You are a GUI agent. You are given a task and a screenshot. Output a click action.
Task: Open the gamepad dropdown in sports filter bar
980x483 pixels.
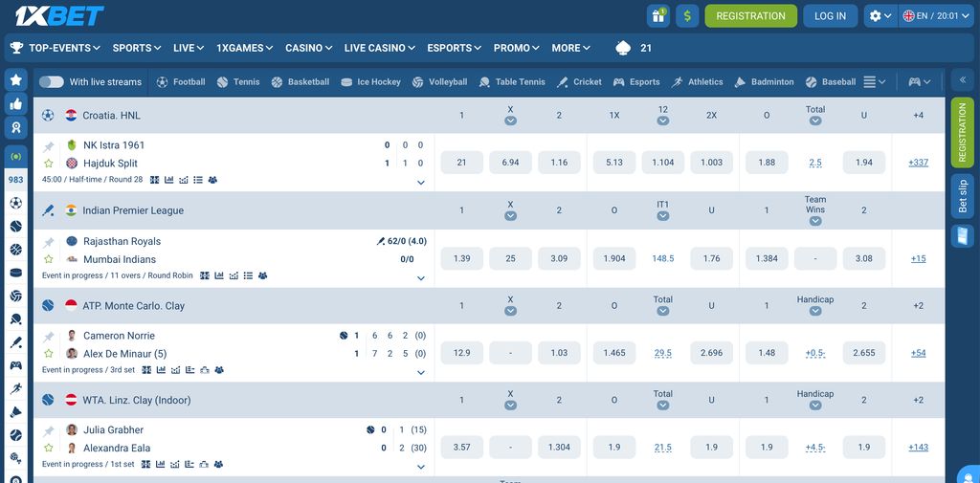[x=920, y=82]
